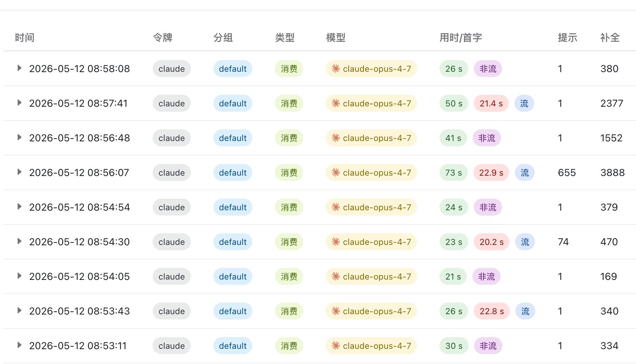Select the 用时/首字 column header
Screen dimensions: 636x364
click(x=461, y=37)
